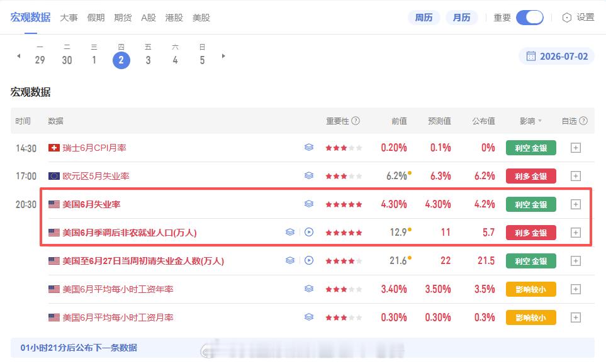The width and height of the screenshot is (606, 364).
Task: Open layers icon for 平均每小时工资月率 row
Action: click(308, 317)
